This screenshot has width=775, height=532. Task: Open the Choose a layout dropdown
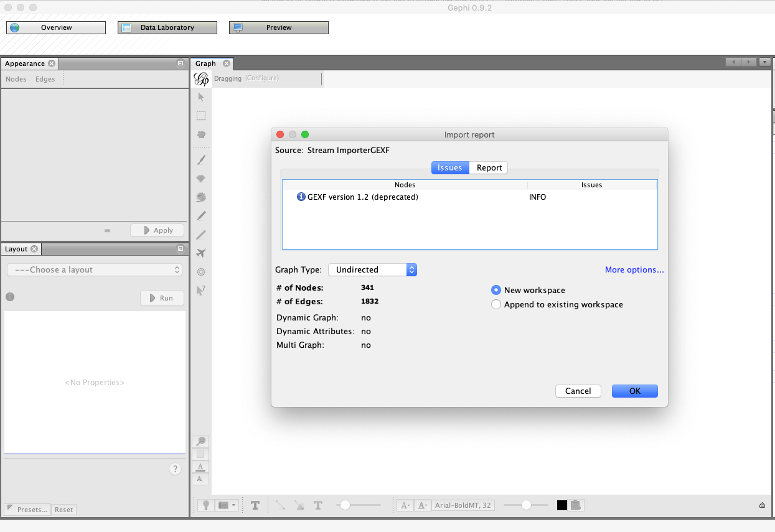pos(95,269)
